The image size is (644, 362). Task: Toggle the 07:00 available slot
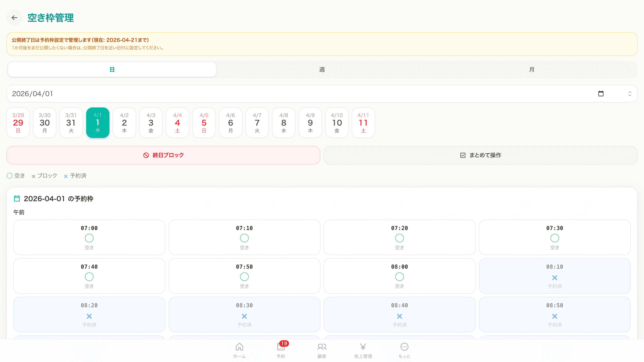click(x=89, y=237)
